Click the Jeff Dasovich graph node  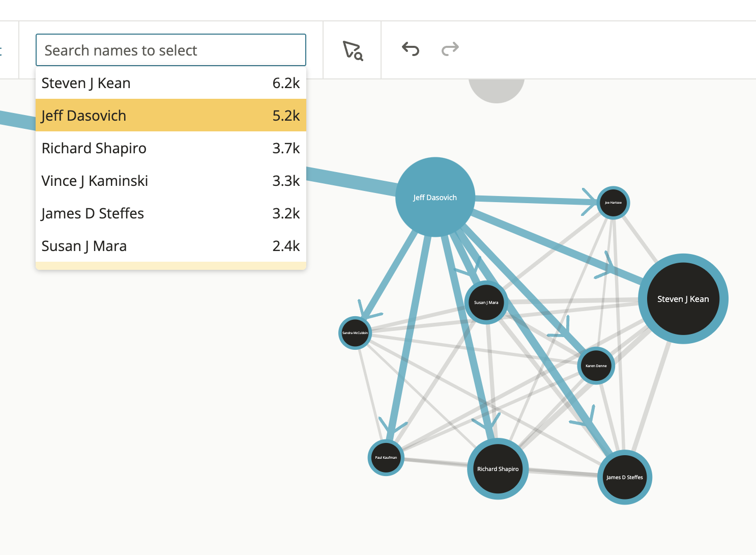coord(435,197)
